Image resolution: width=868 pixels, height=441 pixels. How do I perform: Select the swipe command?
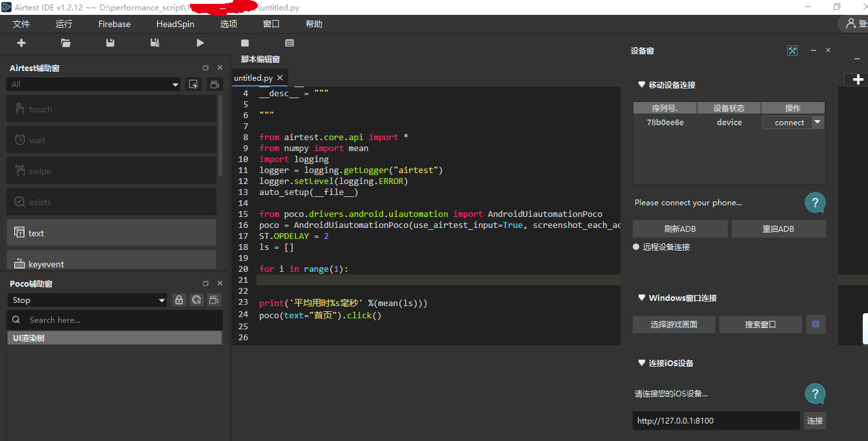pyautogui.click(x=112, y=171)
